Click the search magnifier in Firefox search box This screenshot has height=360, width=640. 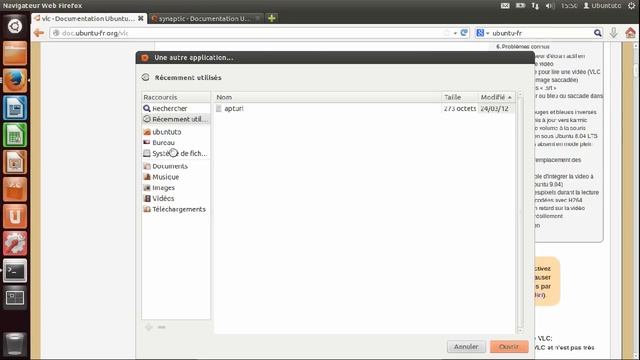(x=598, y=33)
